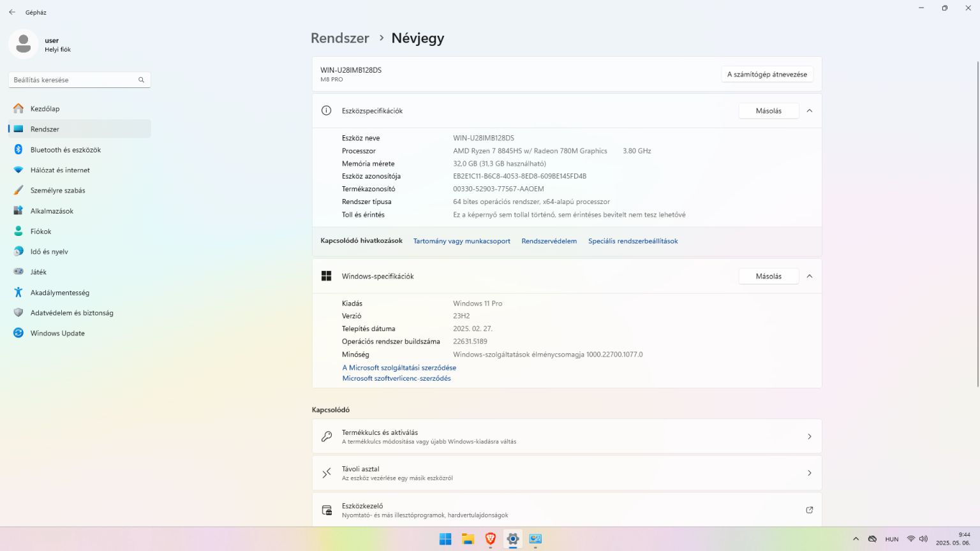The width and height of the screenshot is (980, 551).
Task: Click the Windows Start button
Action: [445, 539]
